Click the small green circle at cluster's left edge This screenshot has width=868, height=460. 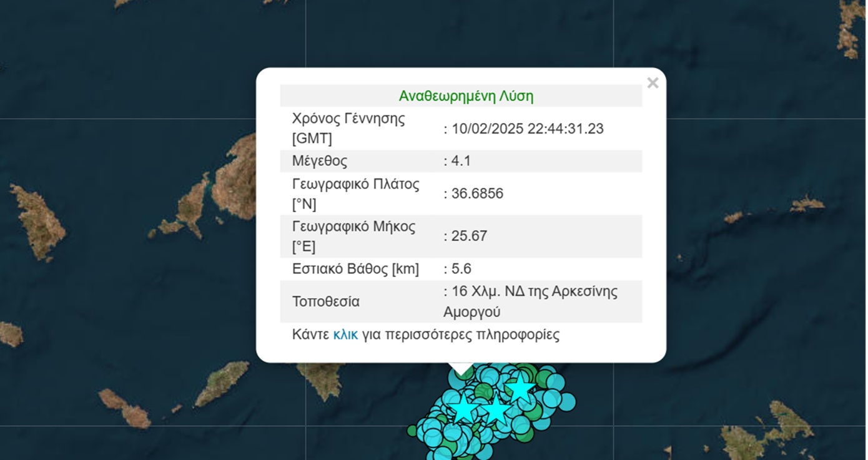(x=412, y=430)
